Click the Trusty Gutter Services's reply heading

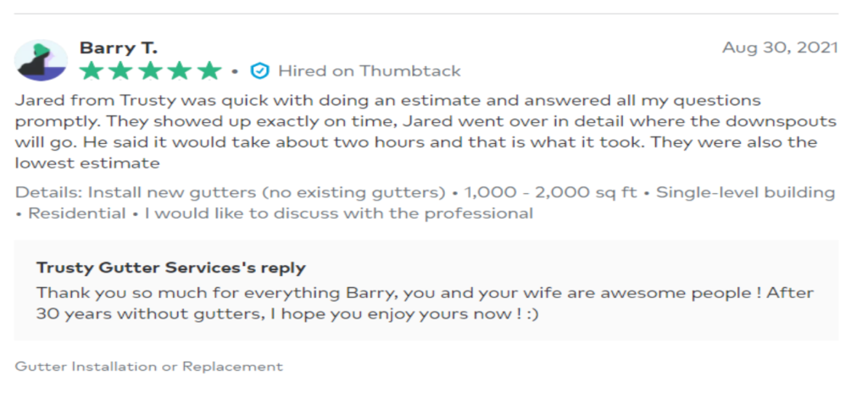coord(171,268)
